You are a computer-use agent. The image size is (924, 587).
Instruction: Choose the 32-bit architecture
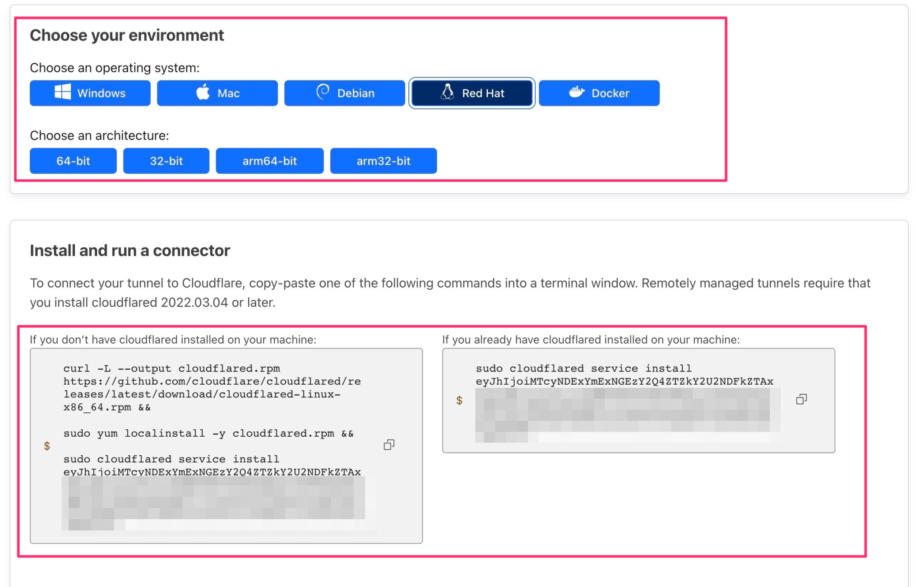click(166, 161)
